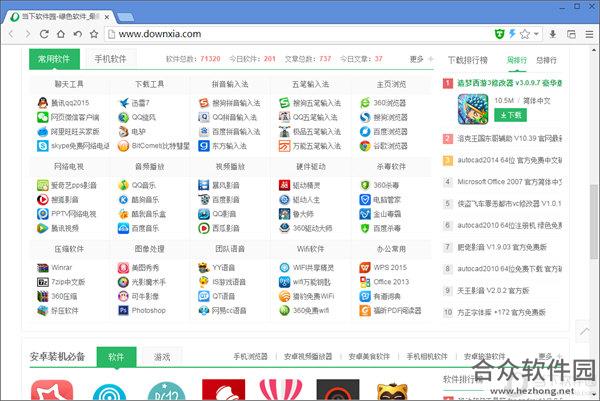Click the rank 1 game thumbnail image
Image resolution: width=600 pixels, height=401 pixels.
point(473,109)
